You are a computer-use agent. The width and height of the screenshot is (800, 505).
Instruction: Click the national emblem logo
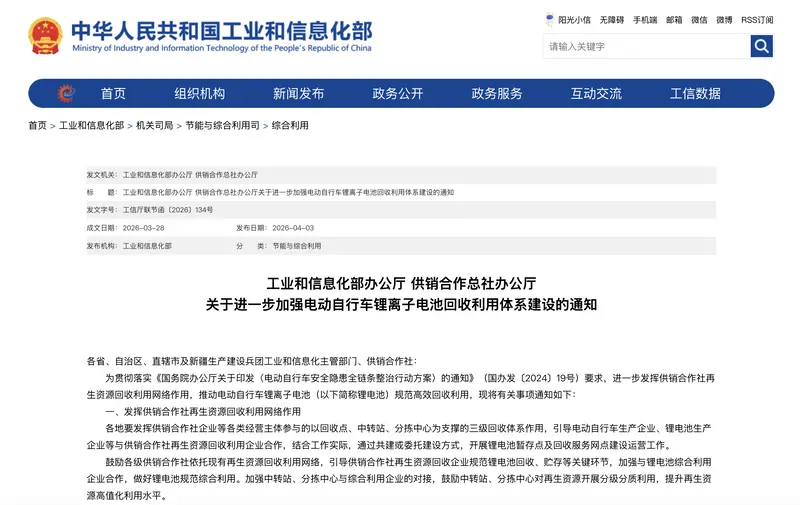(x=45, y=36)
